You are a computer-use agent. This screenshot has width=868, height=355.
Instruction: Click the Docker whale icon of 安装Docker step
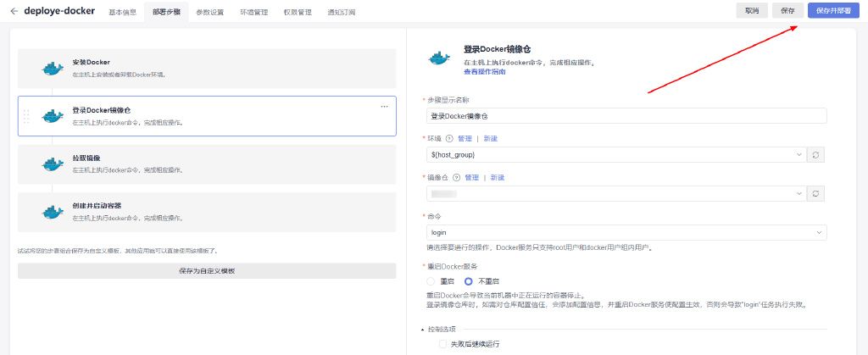[53, 69]
